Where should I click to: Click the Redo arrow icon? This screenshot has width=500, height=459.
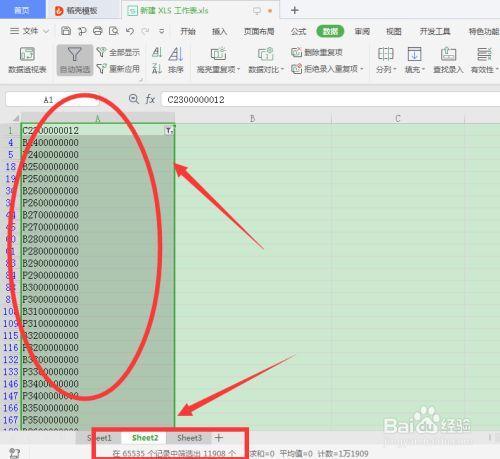(x=145, y=31)
